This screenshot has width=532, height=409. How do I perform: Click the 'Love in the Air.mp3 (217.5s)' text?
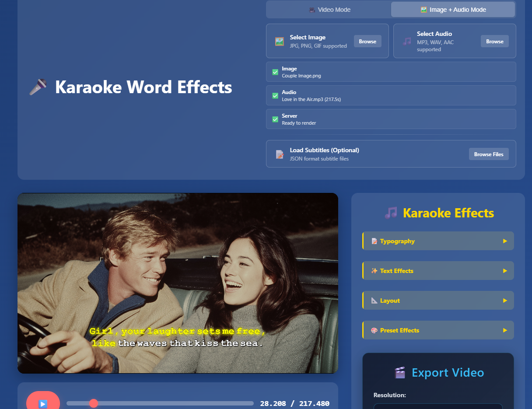click(x=311, y=99)
